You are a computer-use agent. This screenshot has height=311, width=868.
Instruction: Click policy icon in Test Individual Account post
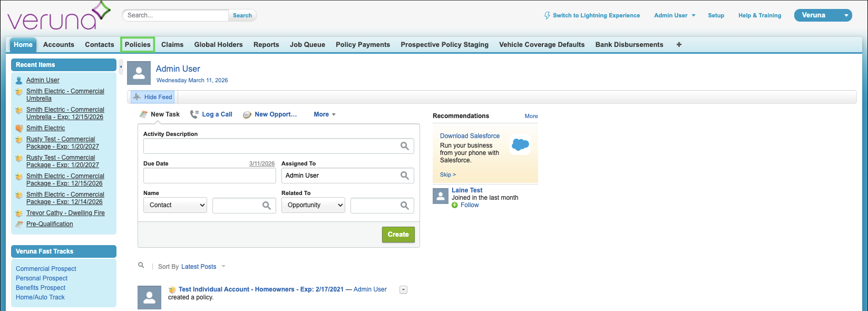(172, 289)
